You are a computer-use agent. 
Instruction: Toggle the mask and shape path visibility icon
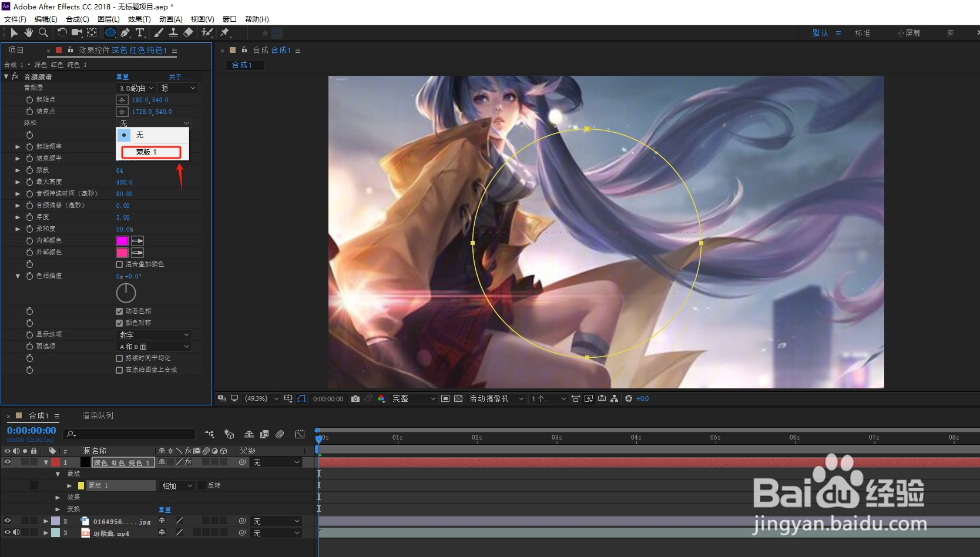coord(301,398)
